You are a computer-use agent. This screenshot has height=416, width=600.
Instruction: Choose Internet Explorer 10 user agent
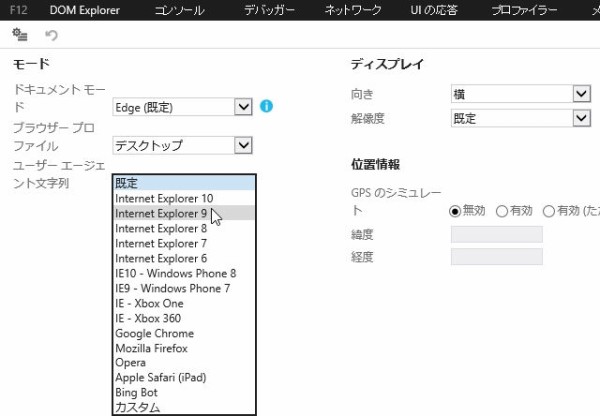(184, 198)
